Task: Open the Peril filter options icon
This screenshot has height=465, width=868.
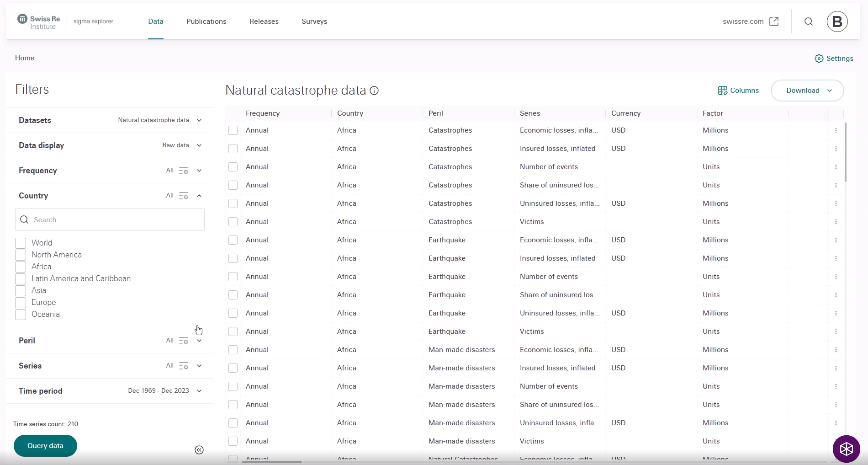Action: click(x=184, y=341)
